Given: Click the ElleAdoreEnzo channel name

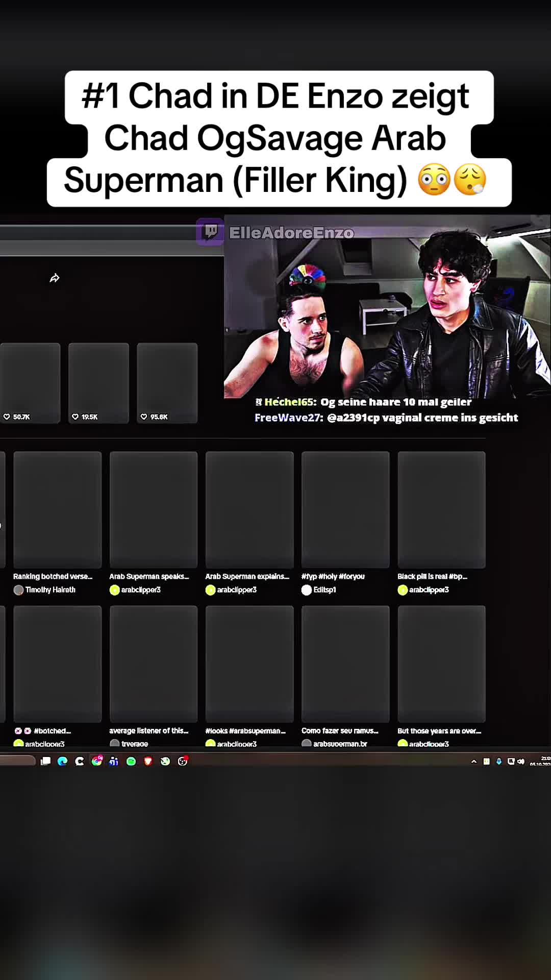Looking at the screenshot, I should pyautogui.click(x=291, y=233).
